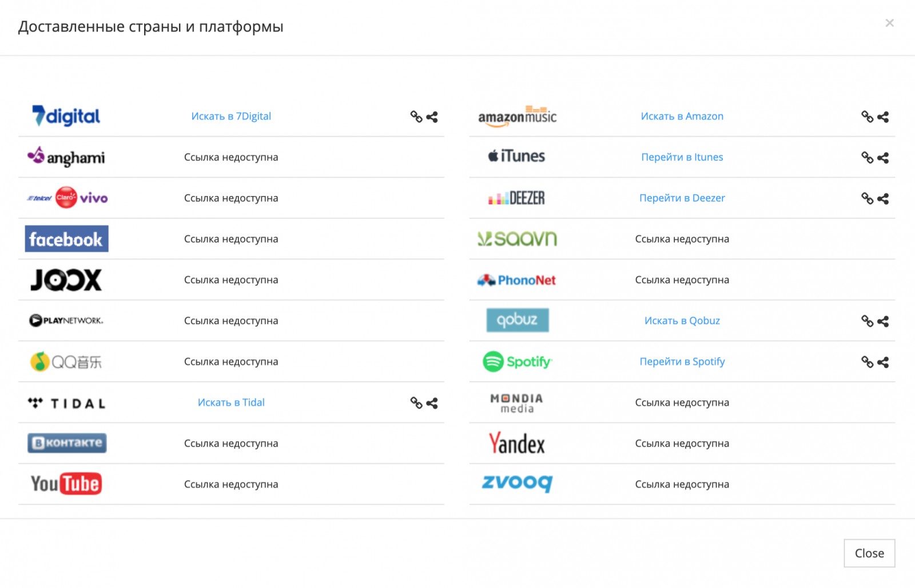Share the Spotify link

click(x=884, y=362)
